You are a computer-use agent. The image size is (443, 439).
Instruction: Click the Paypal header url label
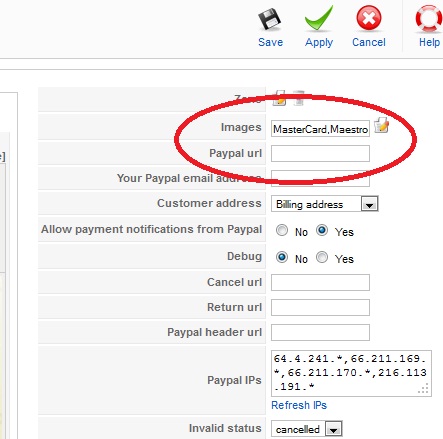pyautogui.click(x=215, y=332)
